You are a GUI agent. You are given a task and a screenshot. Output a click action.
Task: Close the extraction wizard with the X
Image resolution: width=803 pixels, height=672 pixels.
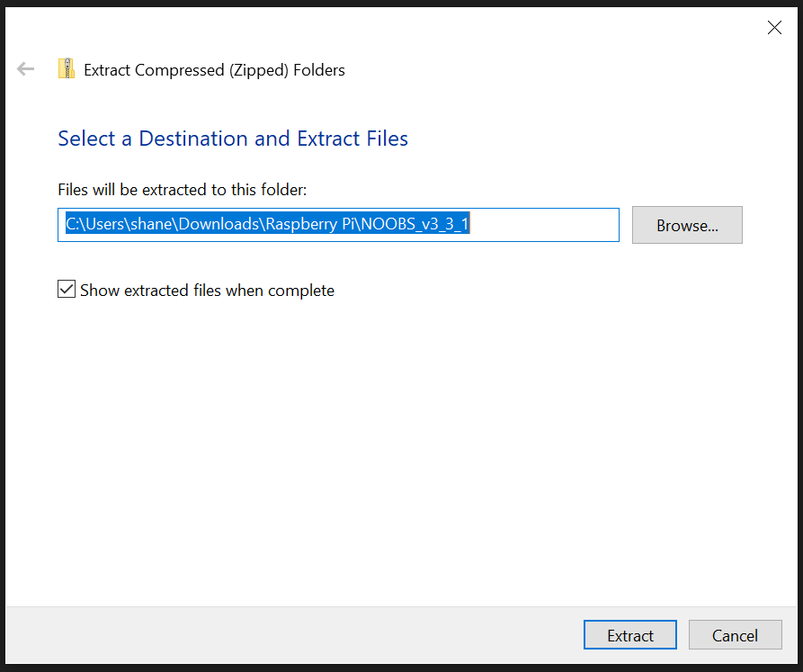pos(773,28)
